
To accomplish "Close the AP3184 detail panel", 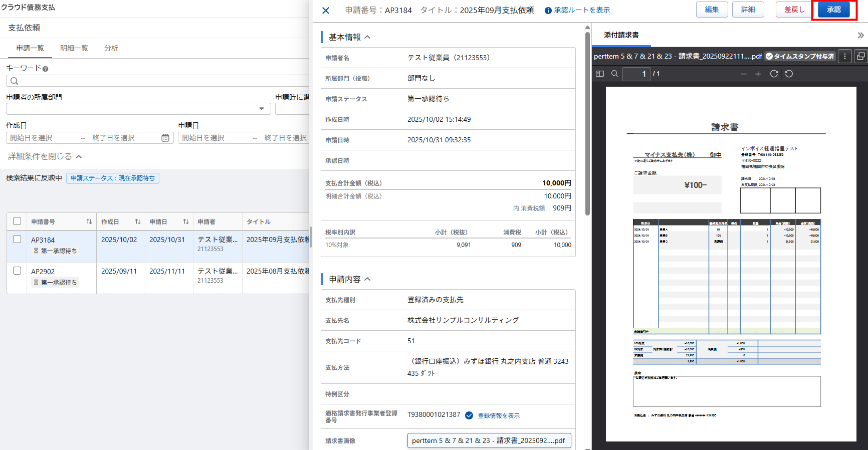I will [x=326, y=11].
